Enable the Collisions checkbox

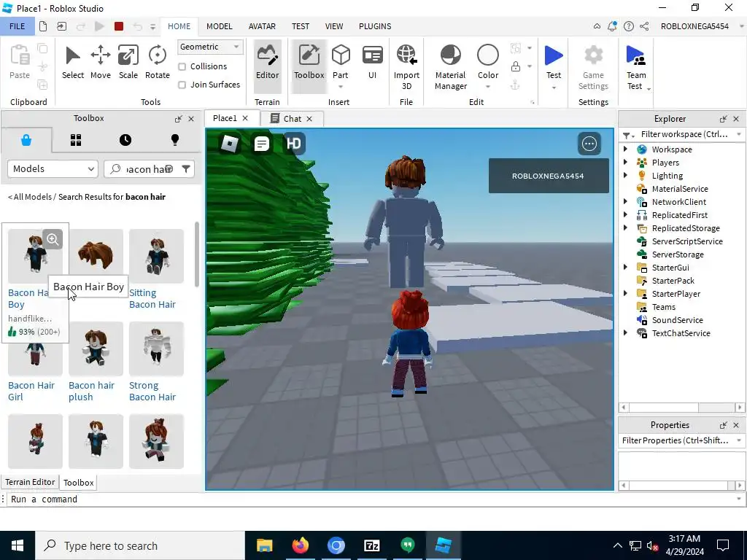182,66
